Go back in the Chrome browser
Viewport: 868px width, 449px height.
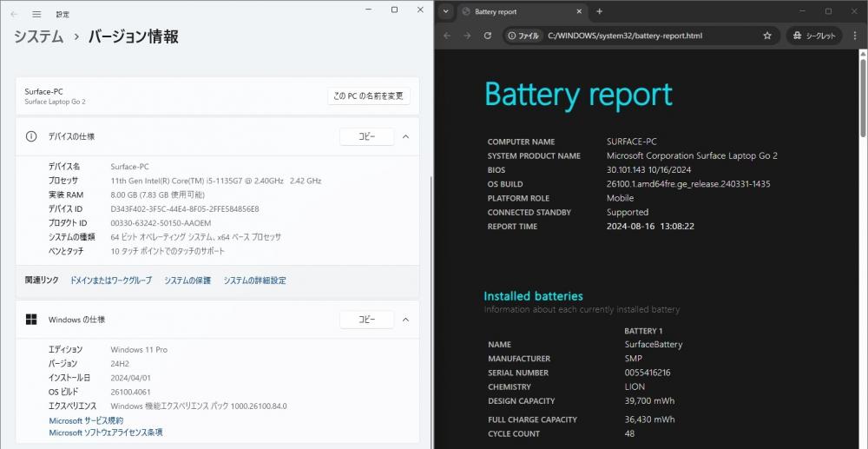(x=447, y=36)
